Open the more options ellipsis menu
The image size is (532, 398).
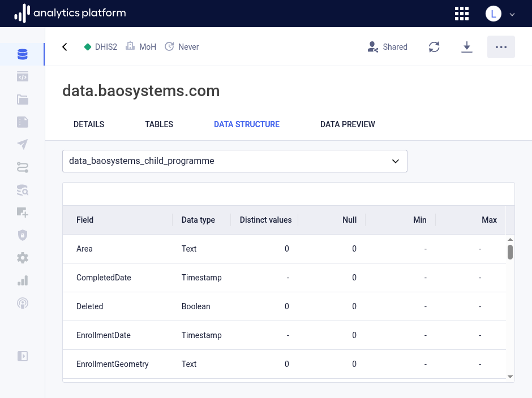point(501,47)
